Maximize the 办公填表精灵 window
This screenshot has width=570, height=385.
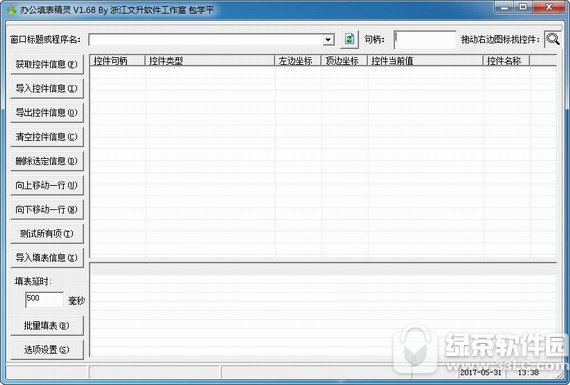pyautogui.click(x=523, y=7)
